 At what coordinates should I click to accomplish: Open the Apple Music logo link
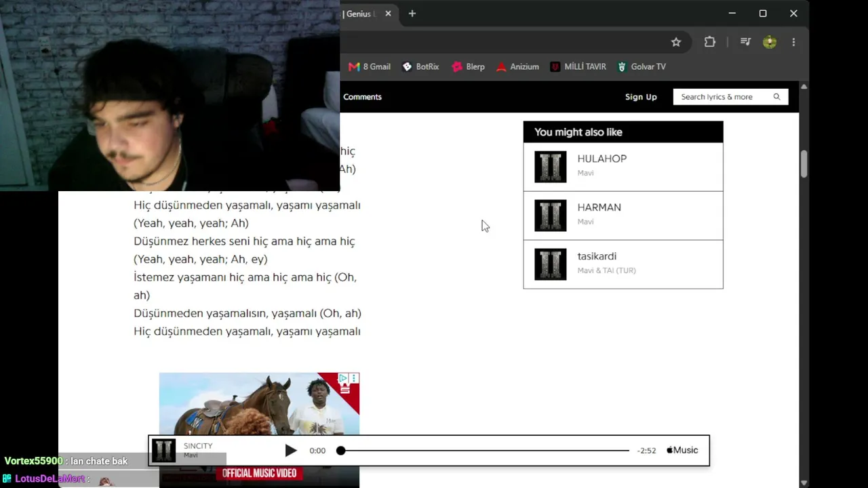pos(682,450)
